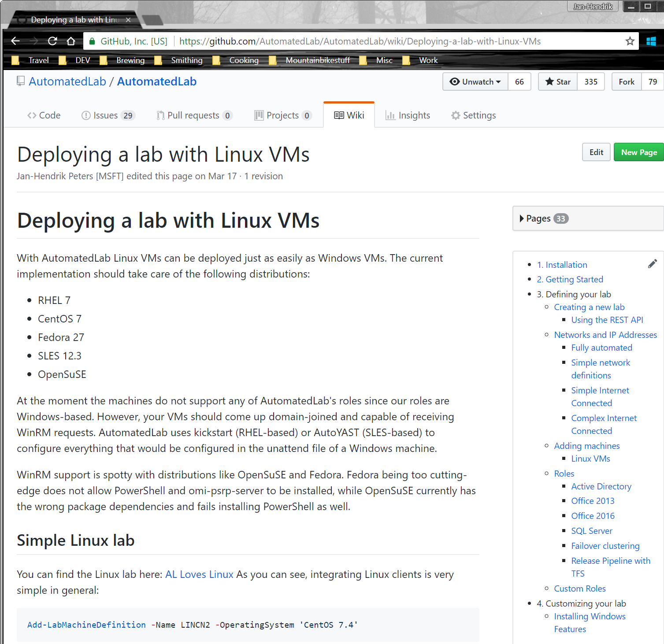
Task: Open the 'Fully automated' sidebar link
Action: (x=601, y=348)
